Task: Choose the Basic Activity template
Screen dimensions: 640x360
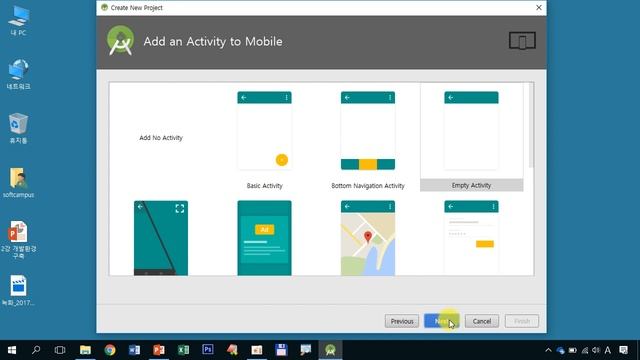Action: pyautogui.click(x=264, y=141)
